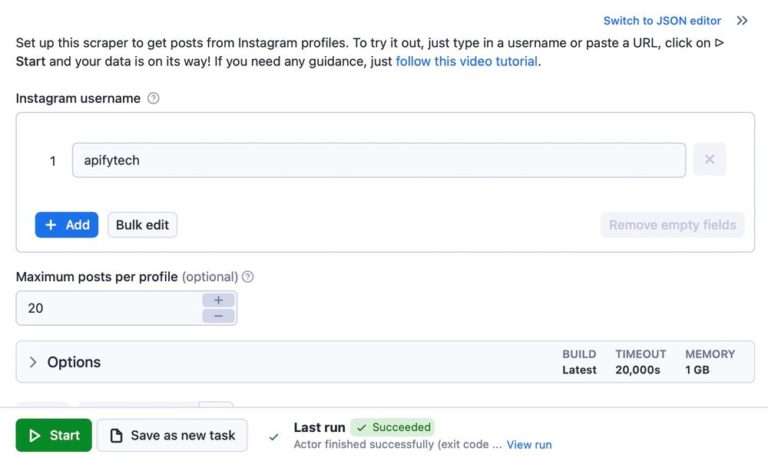Collapse the panel with the double-chevron icon
The width and height of the screenshot is (768, 458).
[x=742, y=20]
